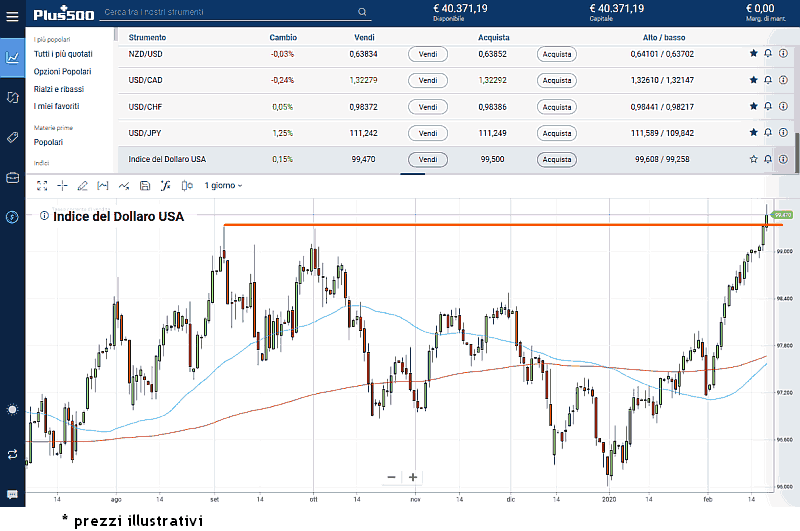Toggle the alert bell for USD/JPY
The width and height of the screenshot is (800, 531).
coord(768,133)
